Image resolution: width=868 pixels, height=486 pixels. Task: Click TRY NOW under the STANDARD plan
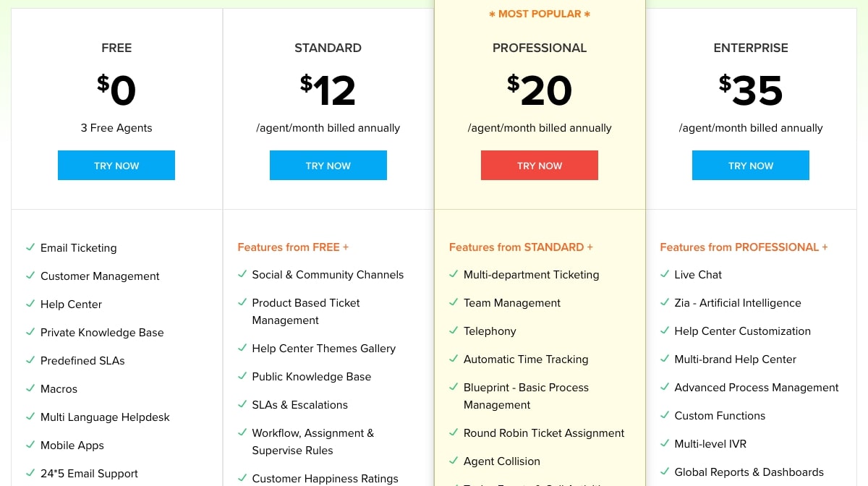tap(328, 165)
